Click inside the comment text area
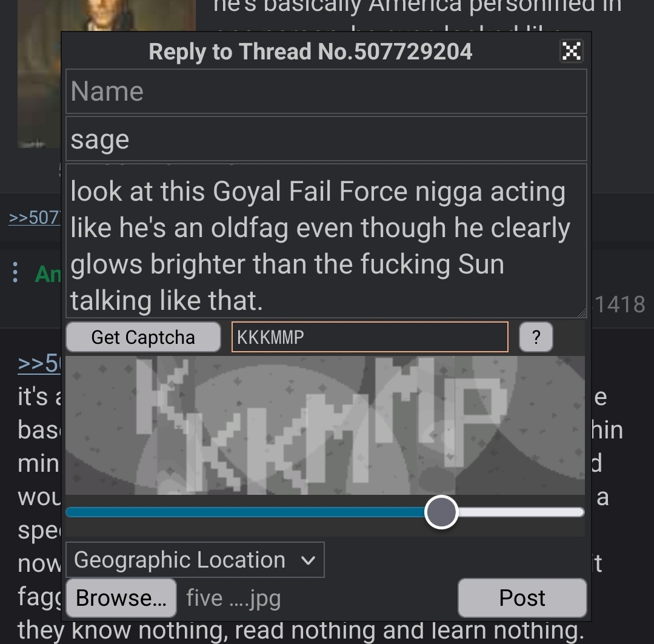This screenshot has width=654, height=644. point(326,241)
